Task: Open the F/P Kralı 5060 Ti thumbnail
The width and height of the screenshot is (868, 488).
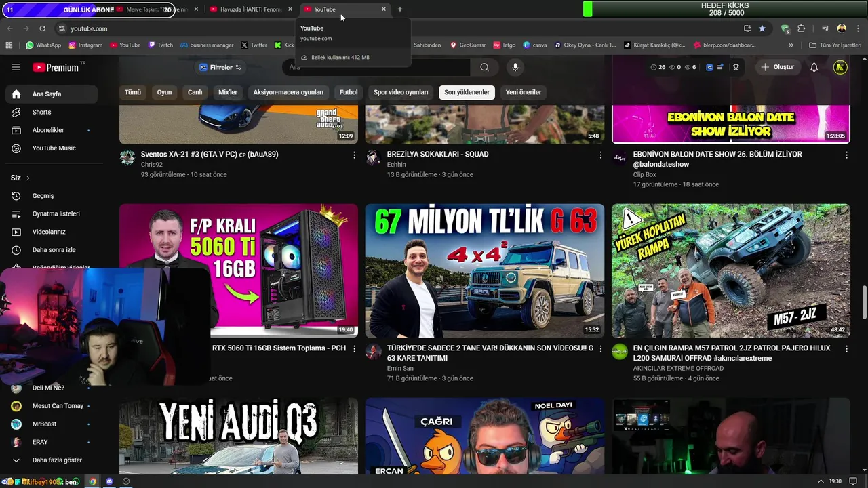Action: 239,270
